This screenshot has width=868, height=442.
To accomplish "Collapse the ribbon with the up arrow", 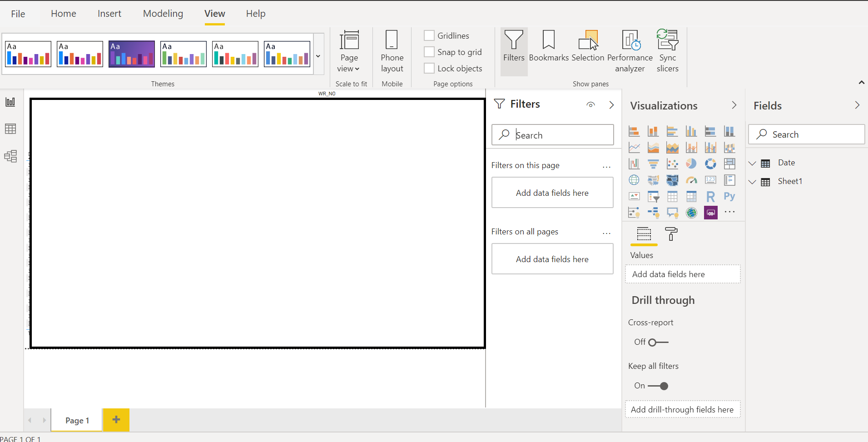I will (861, 82).
